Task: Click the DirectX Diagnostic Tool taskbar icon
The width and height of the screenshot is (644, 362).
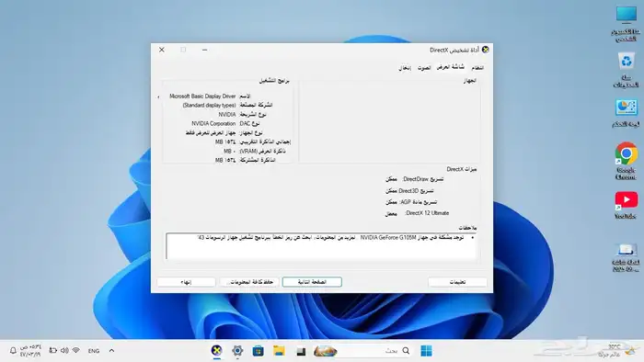Action: point(216,351)
